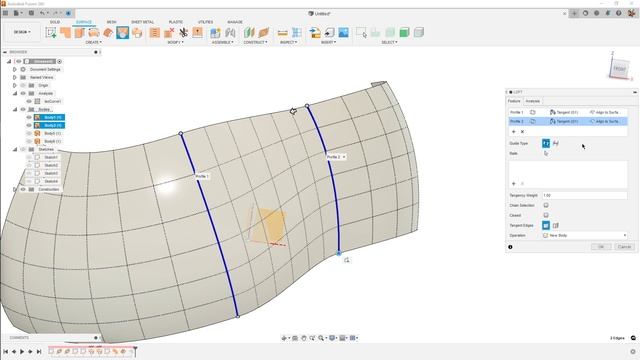640x360 pixels.
Task: Click the Save icon in top bar
Action: point(31,13)
